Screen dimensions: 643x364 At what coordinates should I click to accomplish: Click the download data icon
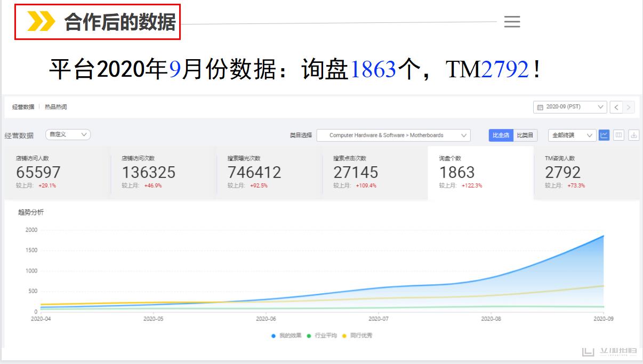click(634, 135)
